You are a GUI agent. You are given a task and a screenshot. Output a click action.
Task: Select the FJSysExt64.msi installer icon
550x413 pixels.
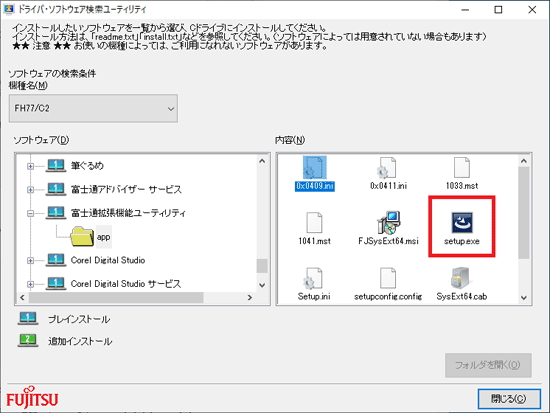(x=388, y=222)
